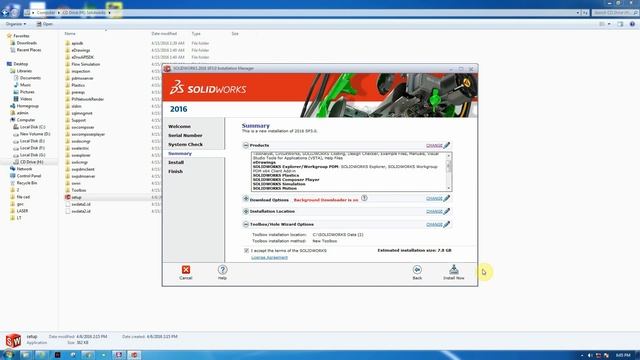Toggle the Explorer preview pane icon
The height and width of the screenshot is (360, 640).
coord(620,24)
